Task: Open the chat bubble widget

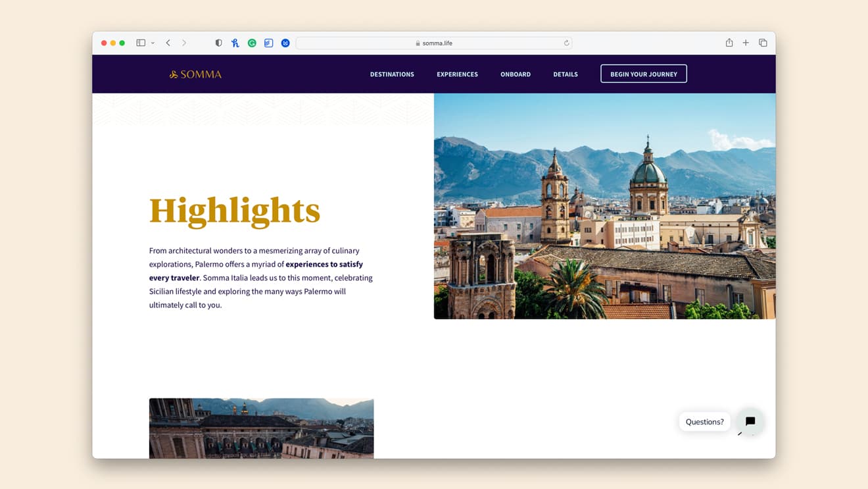Action: tap(750, 422)
